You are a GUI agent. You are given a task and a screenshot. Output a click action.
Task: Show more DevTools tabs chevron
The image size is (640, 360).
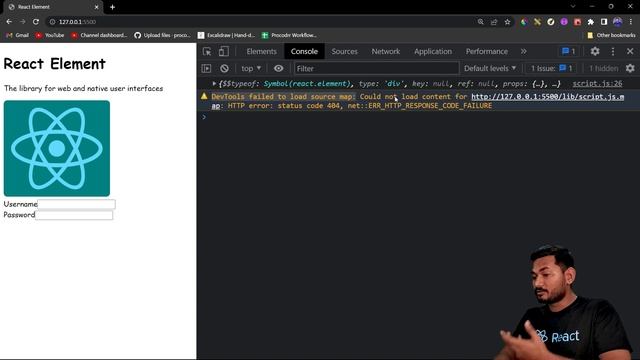click(524, 51)
